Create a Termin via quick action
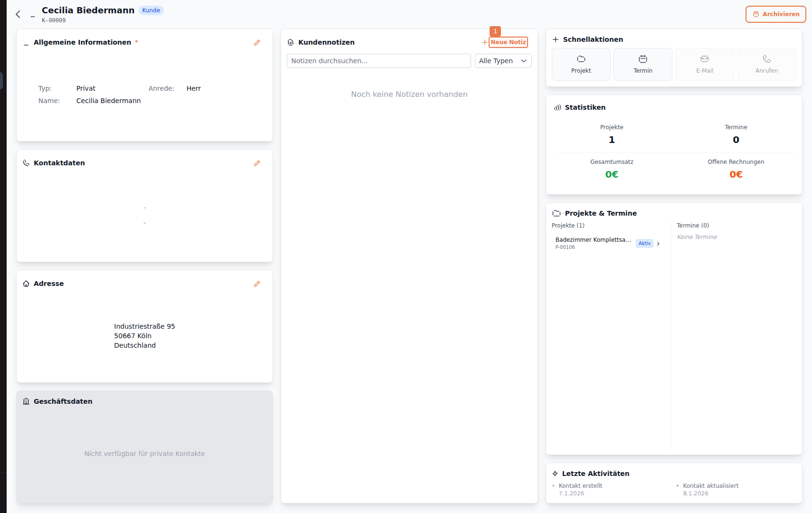The width and height of the screenshot is (812, 513). pyautogui.click(x=642, y=65)
